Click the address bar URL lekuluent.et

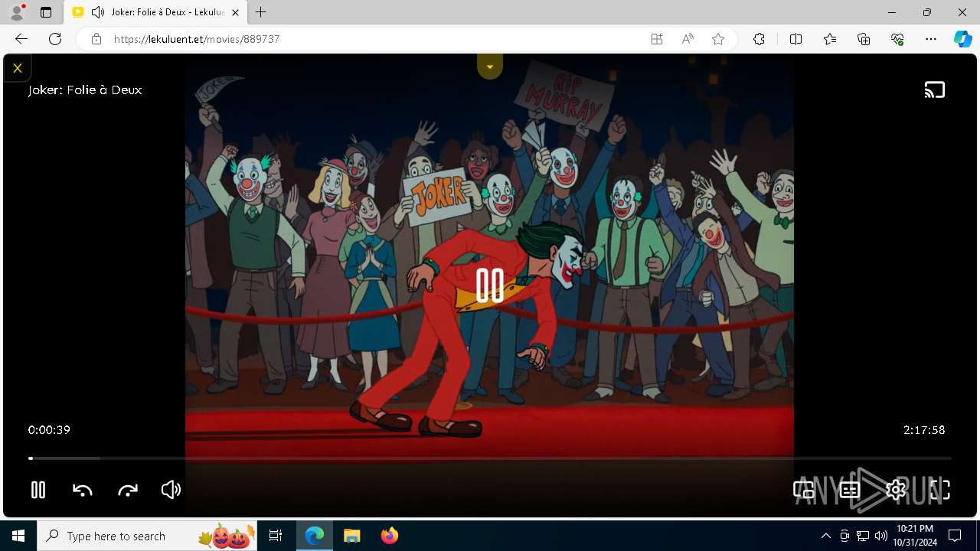pos(196,39)
